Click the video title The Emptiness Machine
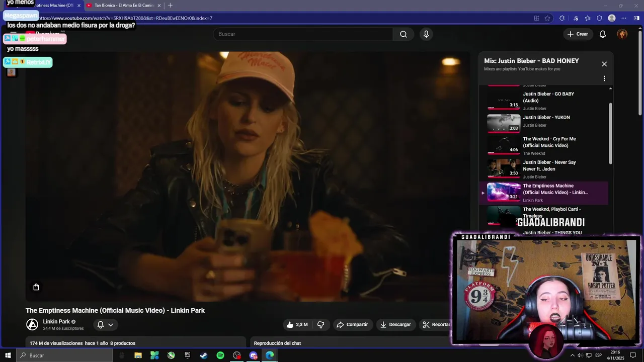This screenshot has width=644, height=362. tap(115, 311)
